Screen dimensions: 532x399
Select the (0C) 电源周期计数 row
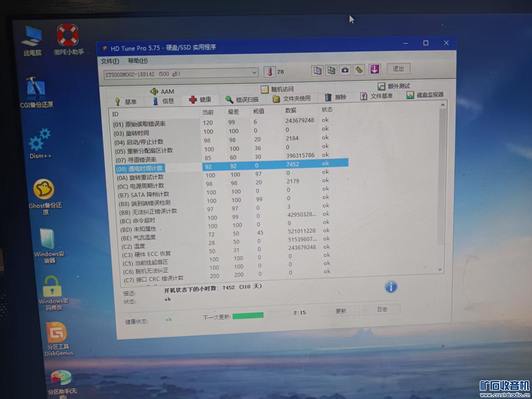tap(224, 183)
